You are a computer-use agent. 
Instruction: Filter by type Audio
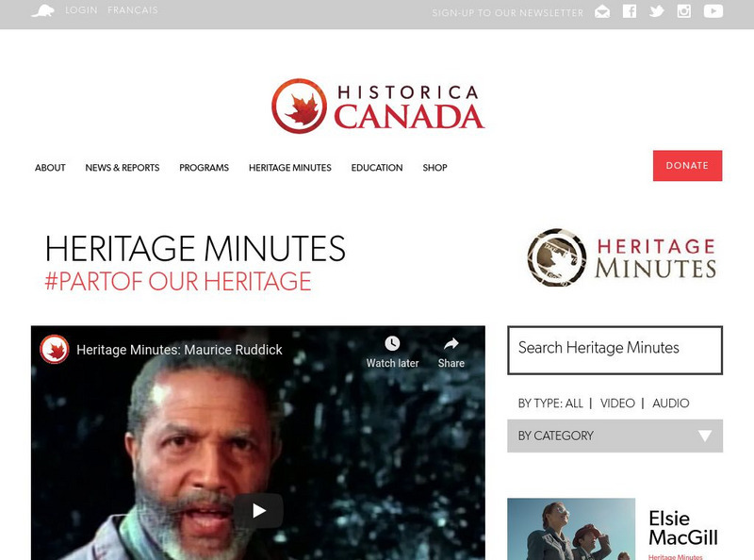click(x=671, y=404)
